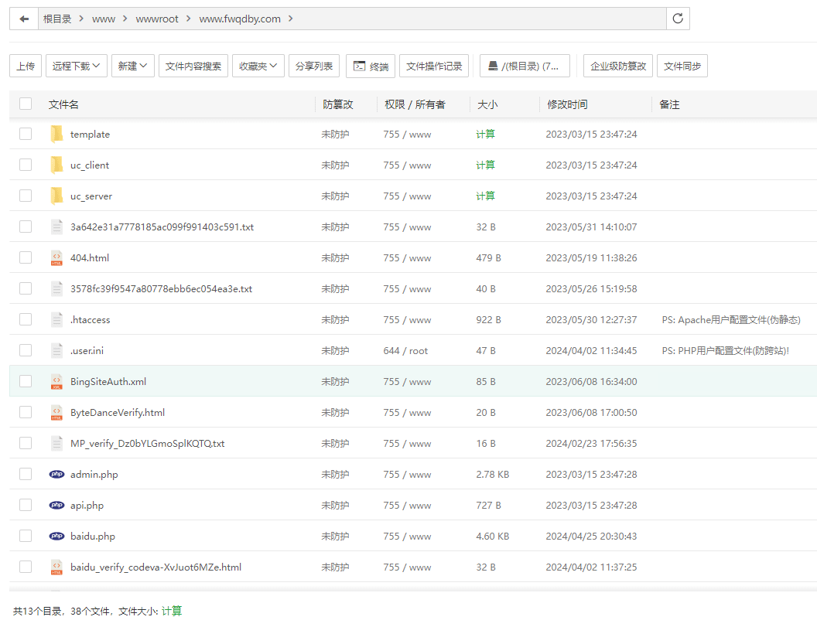Viewport: 817px width, 644px height.
Task: Open 企业级防篡改 button
Action: [618, 66]
